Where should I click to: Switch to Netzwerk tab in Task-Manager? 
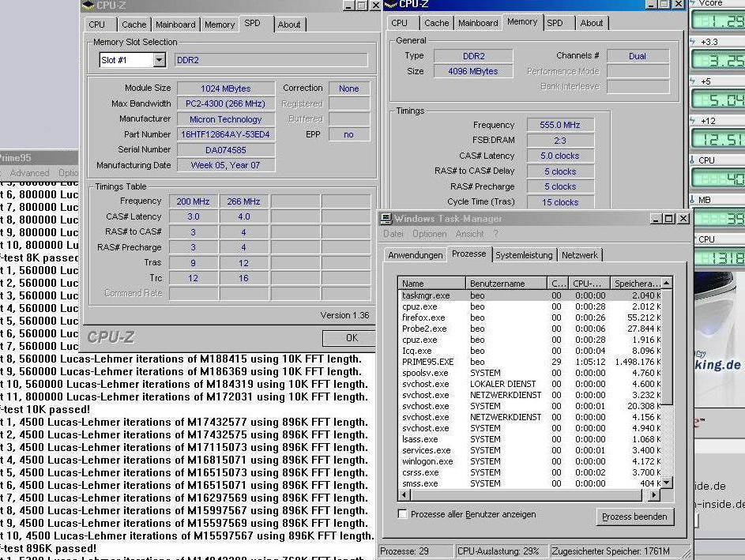click(x=579, y=255)
